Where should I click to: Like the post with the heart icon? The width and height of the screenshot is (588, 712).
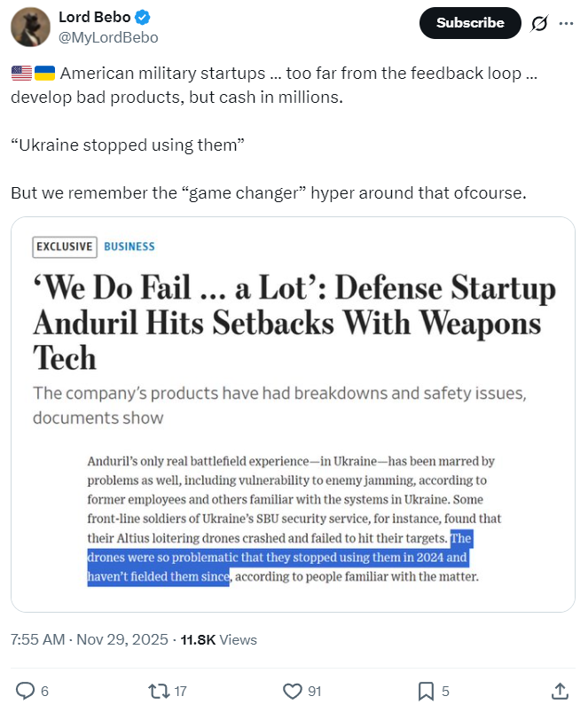tap(292, 690)
